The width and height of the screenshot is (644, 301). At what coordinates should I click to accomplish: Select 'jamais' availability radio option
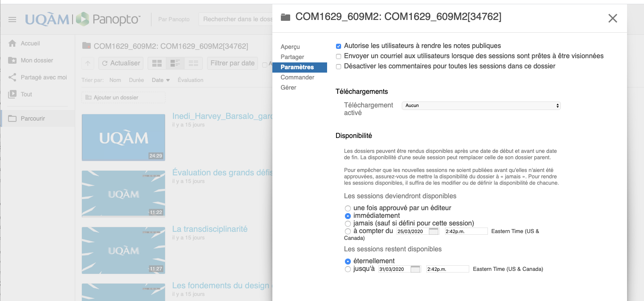click(348, 224)
